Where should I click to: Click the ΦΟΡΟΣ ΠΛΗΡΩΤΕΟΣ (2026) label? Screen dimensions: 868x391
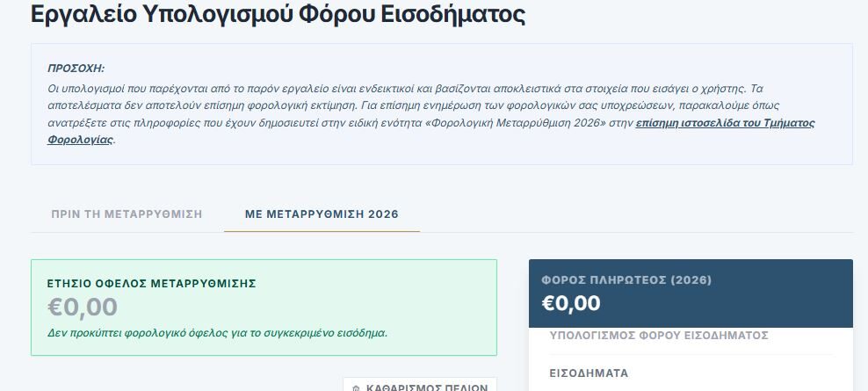click(626, 280)
